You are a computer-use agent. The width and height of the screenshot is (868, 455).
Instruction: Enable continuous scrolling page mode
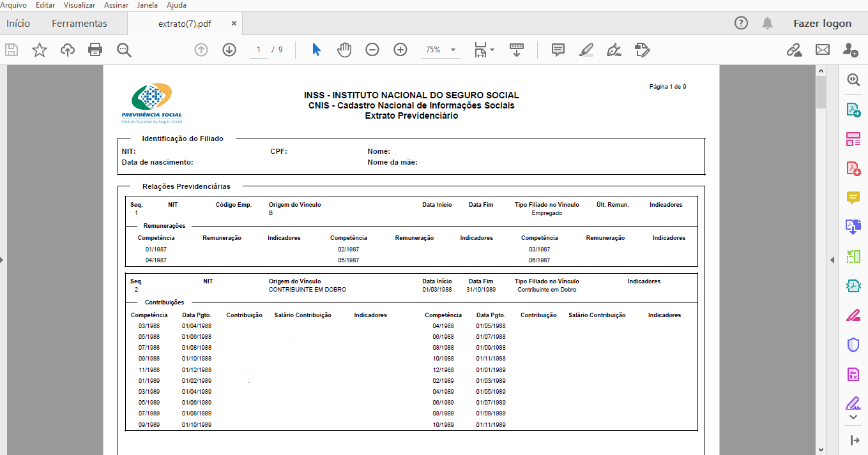517,49
